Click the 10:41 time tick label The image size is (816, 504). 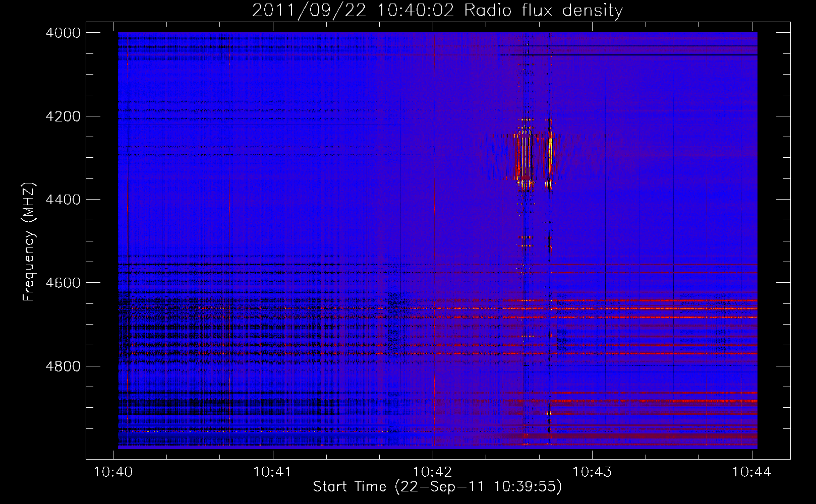pyautogui.click(x=273, y=472)
